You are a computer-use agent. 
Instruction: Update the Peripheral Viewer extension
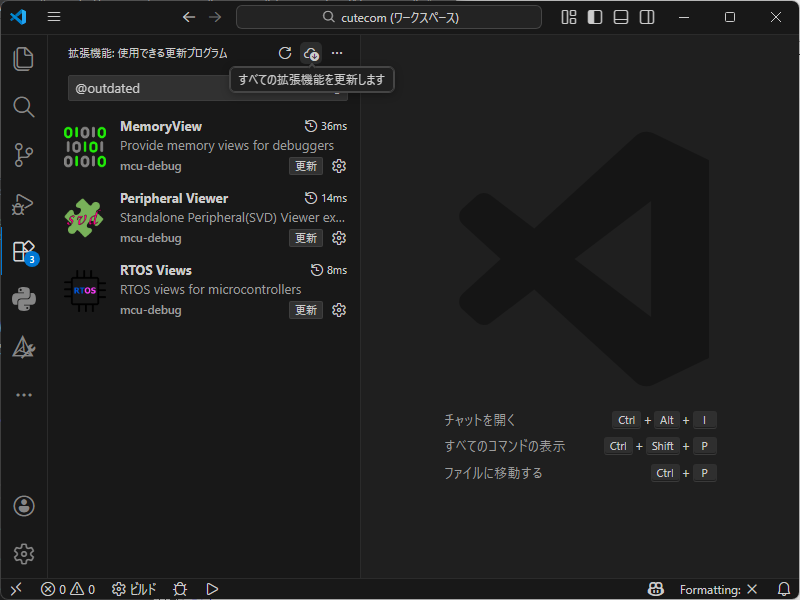tap(306, 238)
